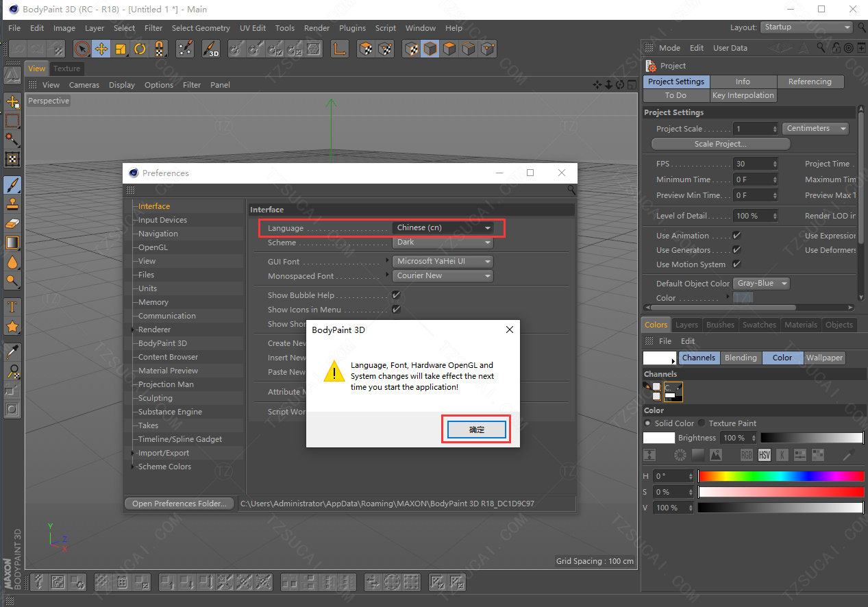Click the Cameras menu in viewport
This screenshot has height=607, width=868.
[x=84, y=85]
